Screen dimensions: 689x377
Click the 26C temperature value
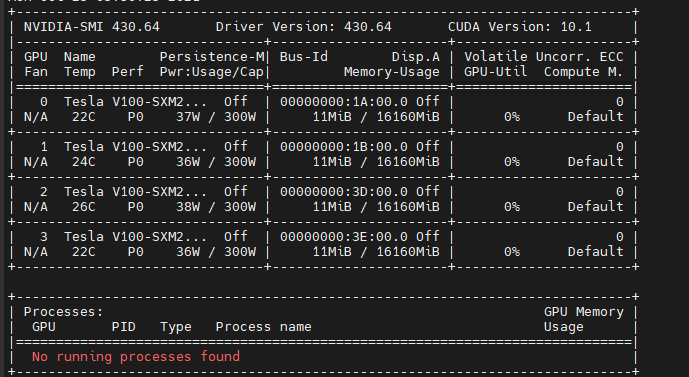[x=83, y=207]
